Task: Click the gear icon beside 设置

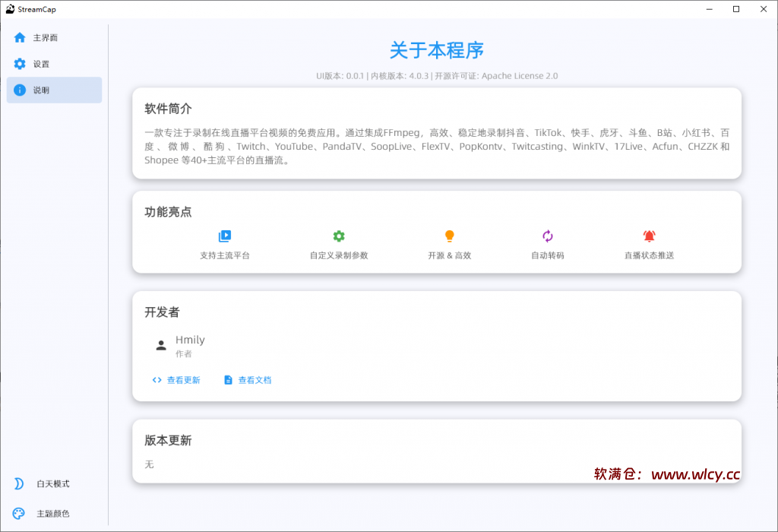Action: coord(20,64)
